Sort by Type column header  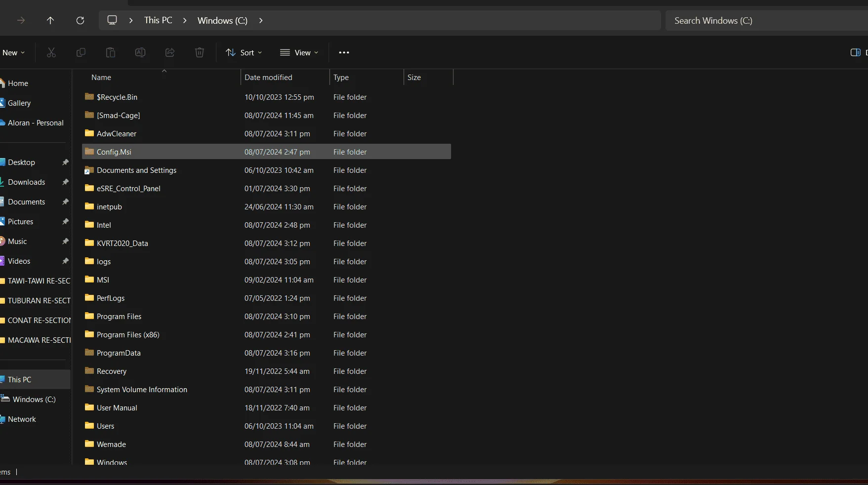point(341,78)
